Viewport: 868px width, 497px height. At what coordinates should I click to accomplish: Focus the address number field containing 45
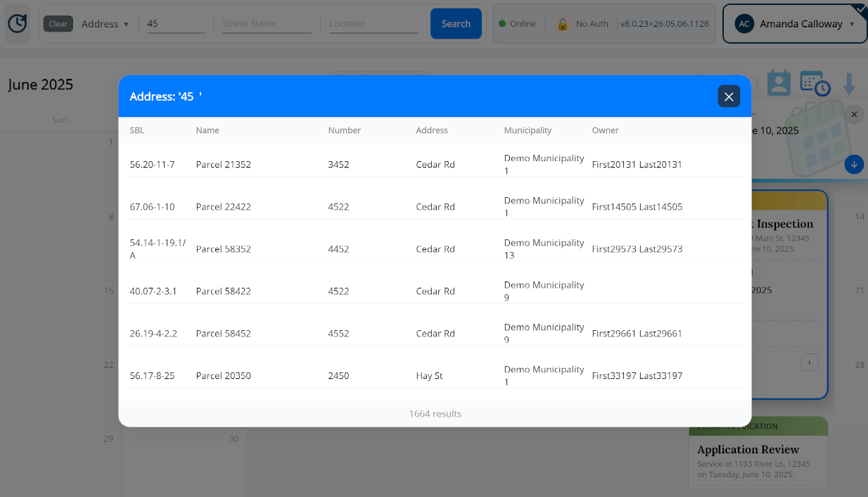click(176, 24)
